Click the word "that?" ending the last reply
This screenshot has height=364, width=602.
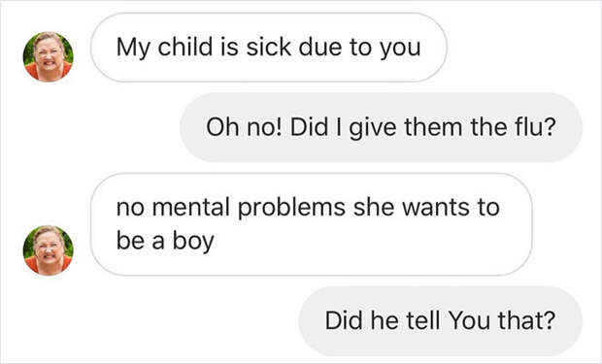click(526, 320)
